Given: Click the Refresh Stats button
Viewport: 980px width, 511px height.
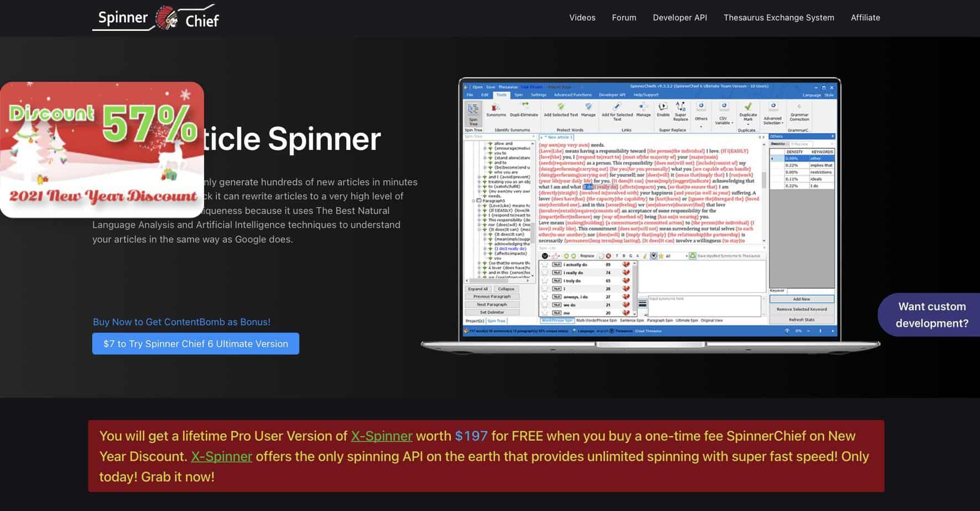Looking at the screenshot, I should click(x=801, y=320).
